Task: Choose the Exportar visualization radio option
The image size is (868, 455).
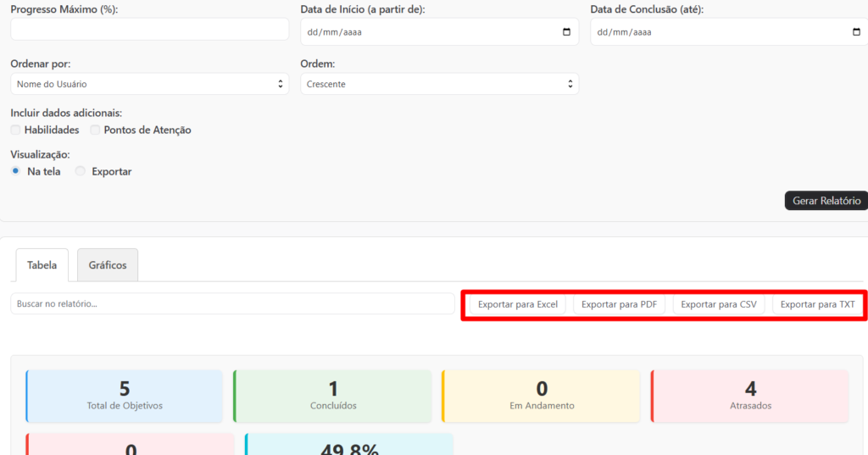Action: [x=81, y=171]
